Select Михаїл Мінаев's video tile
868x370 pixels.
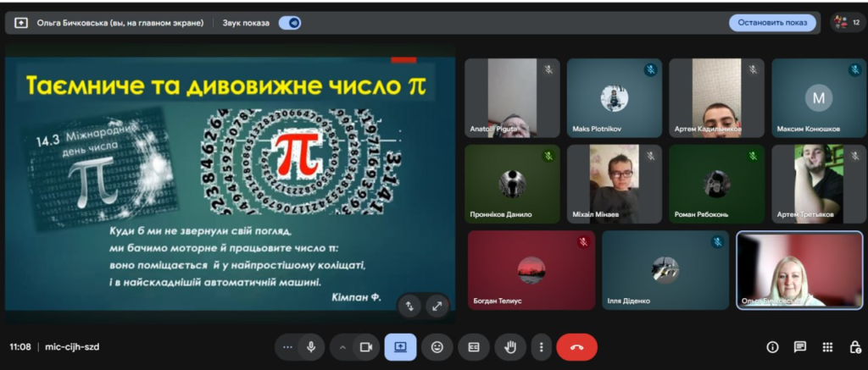pyautogui.click(x=615, y=184)
